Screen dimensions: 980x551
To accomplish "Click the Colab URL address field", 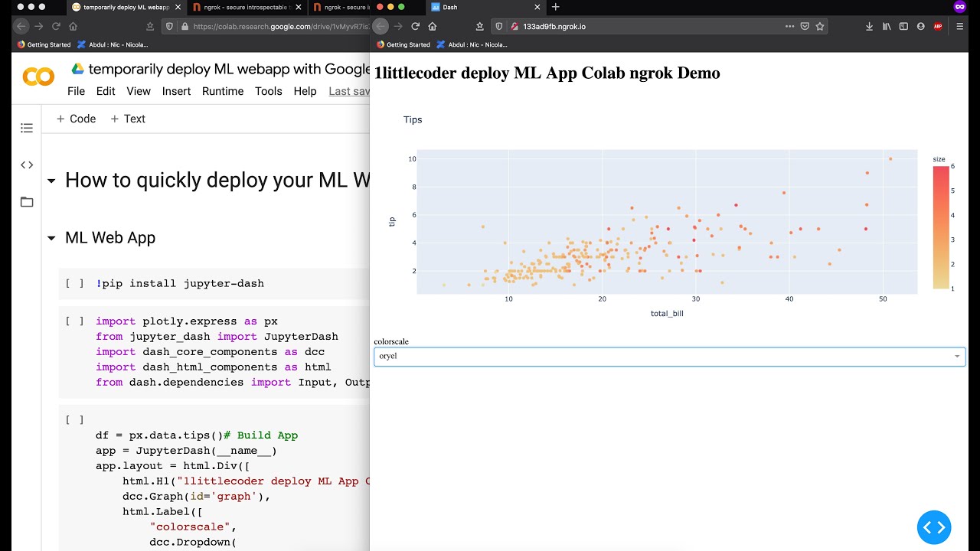I will 280,26.
